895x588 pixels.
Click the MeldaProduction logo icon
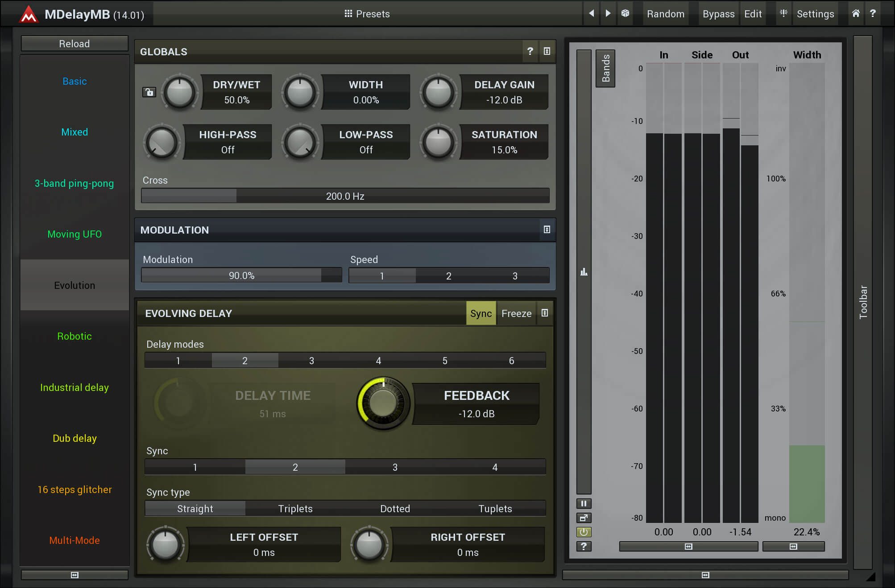(x=29, y=14)
